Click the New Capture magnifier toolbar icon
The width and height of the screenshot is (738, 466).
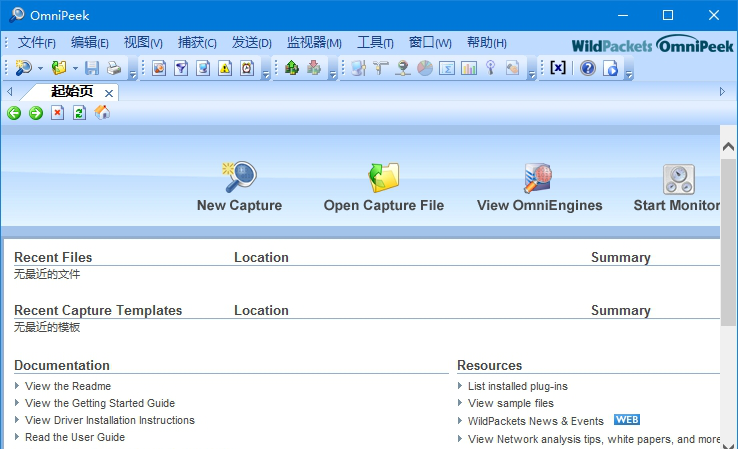point(24,68)
